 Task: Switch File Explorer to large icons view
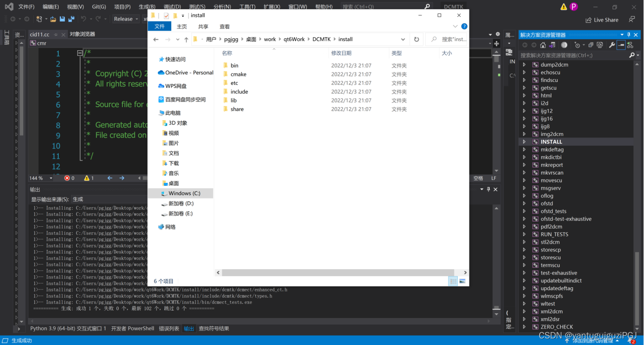click(462, 281)
